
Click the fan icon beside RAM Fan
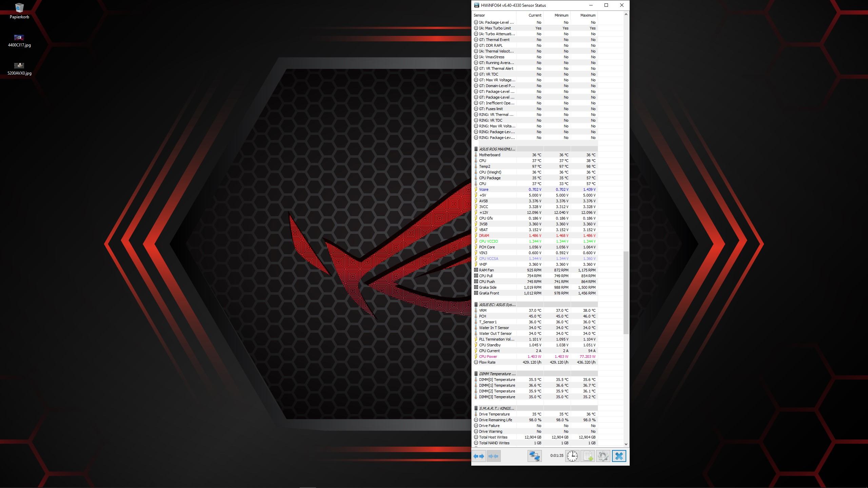476,270
